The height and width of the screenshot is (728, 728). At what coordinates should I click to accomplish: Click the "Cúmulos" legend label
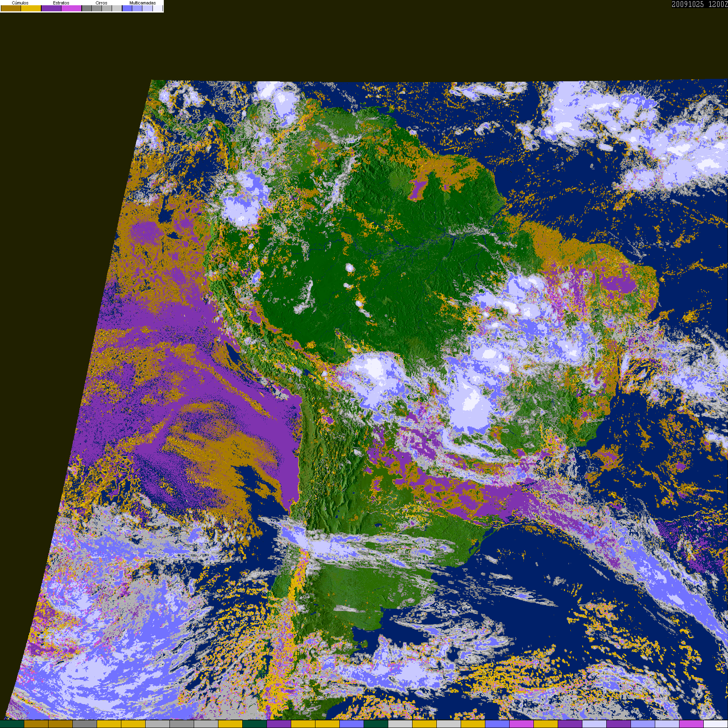(20, 3)
